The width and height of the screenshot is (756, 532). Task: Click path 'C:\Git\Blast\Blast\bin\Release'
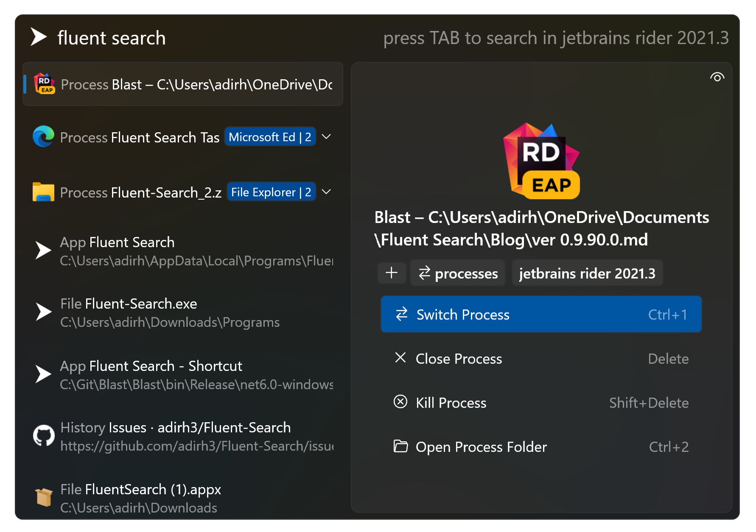point(196,384)
